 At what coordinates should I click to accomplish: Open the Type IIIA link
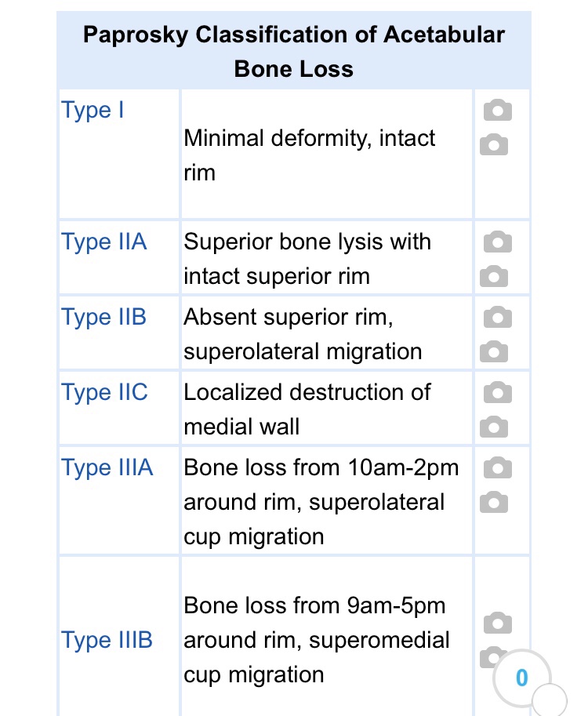point(106,467)
